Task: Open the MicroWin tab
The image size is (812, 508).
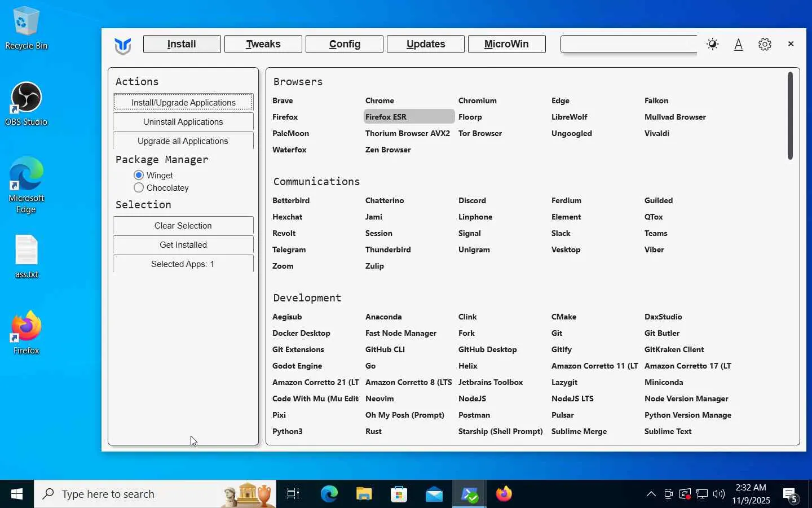Action: (x=506, y=44)
